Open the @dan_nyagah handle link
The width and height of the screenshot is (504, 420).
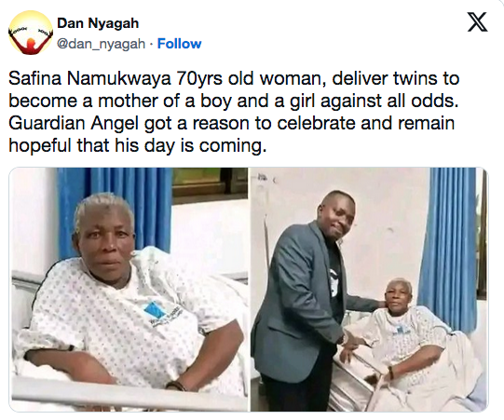(x=101, y=44)
